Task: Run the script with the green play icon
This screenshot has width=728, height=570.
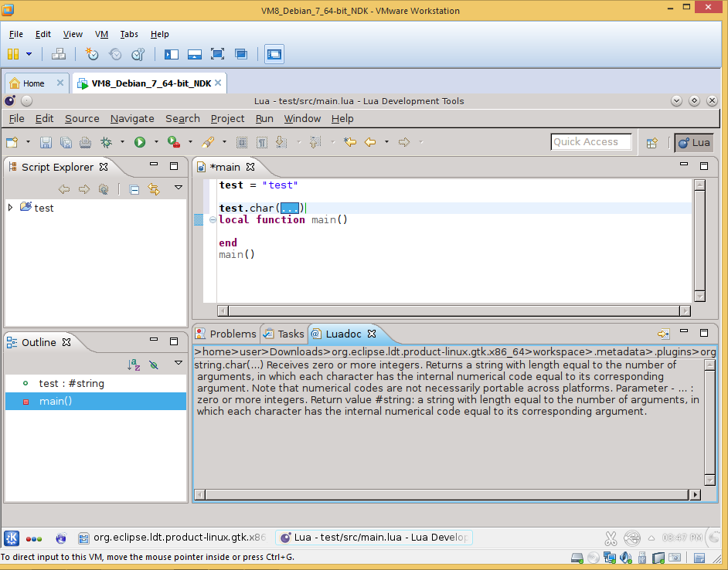Action: click(140, 142)
